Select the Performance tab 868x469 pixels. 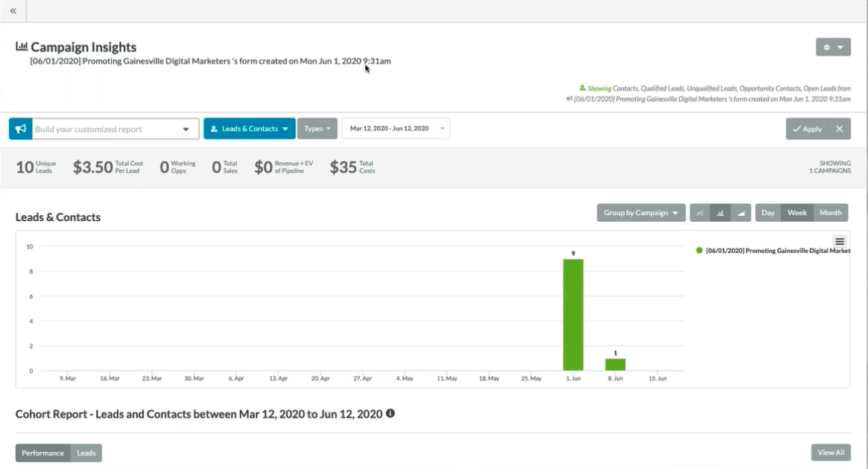(x=42, y=453)
